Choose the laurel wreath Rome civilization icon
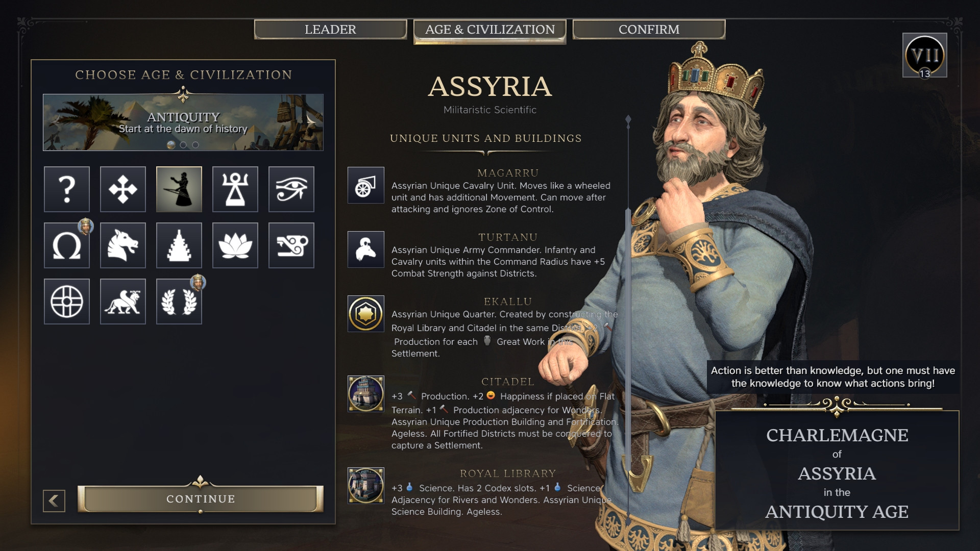Screen dimensions: 980x551 tap(179, 302)
